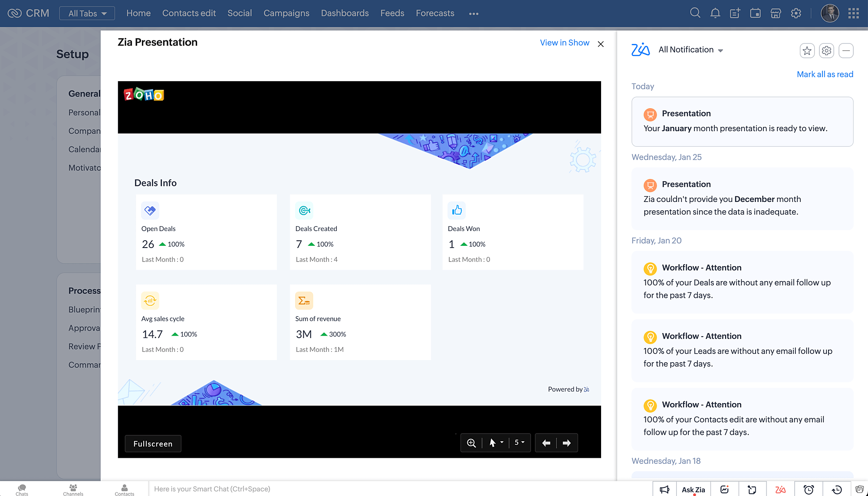868x496 pixels.
Task: Open Zia notification settings gear
Action: pos(826,51)
